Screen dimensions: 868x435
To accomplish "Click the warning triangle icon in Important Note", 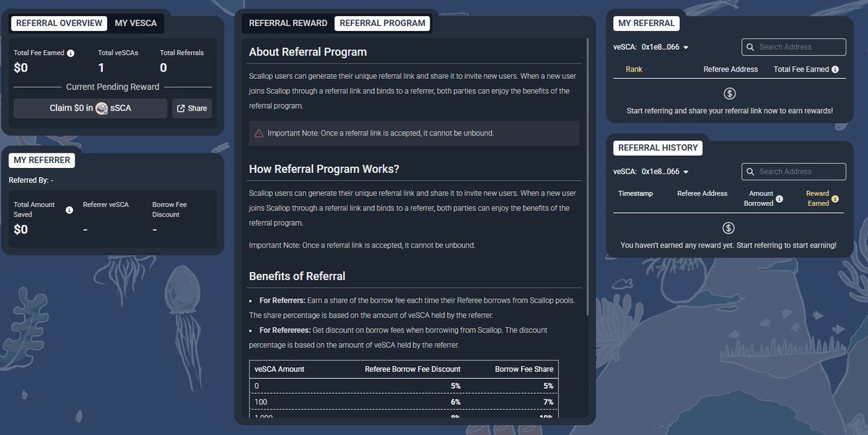I will point(259,133).
